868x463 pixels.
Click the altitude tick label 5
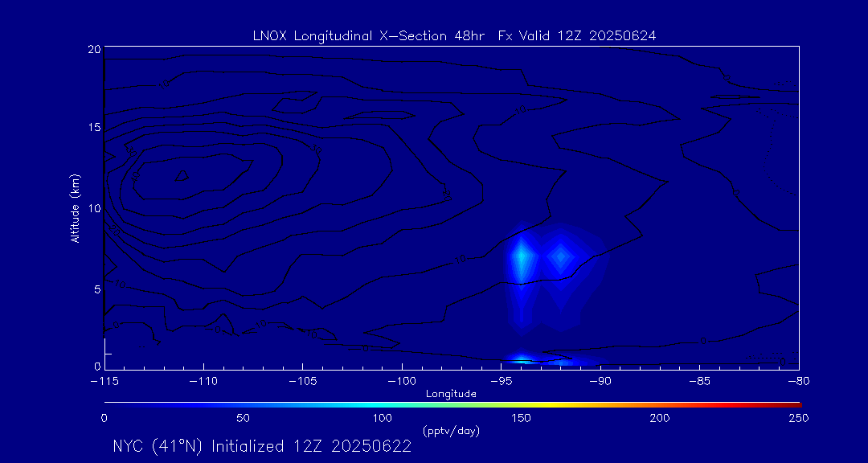97,289
